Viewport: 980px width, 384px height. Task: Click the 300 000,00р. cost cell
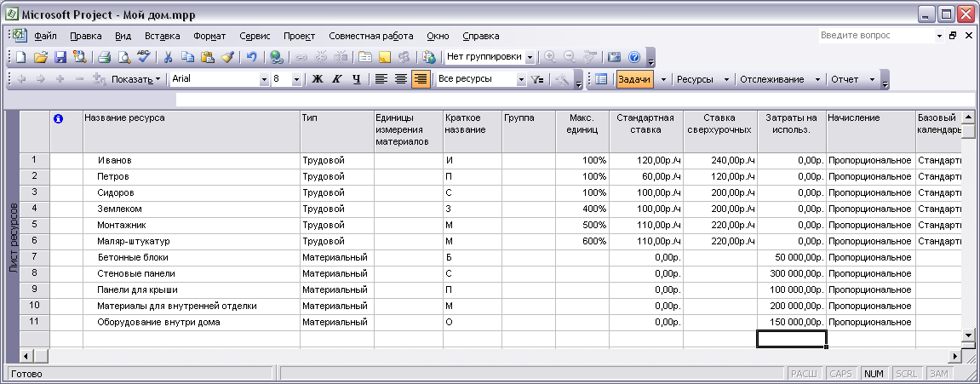[x=791, y=274]
